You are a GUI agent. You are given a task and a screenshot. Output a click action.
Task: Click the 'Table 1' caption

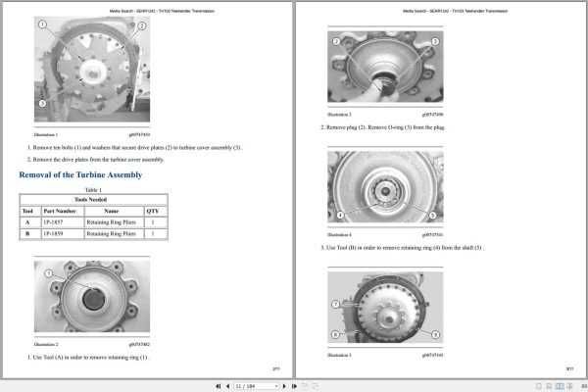(93, 190)
